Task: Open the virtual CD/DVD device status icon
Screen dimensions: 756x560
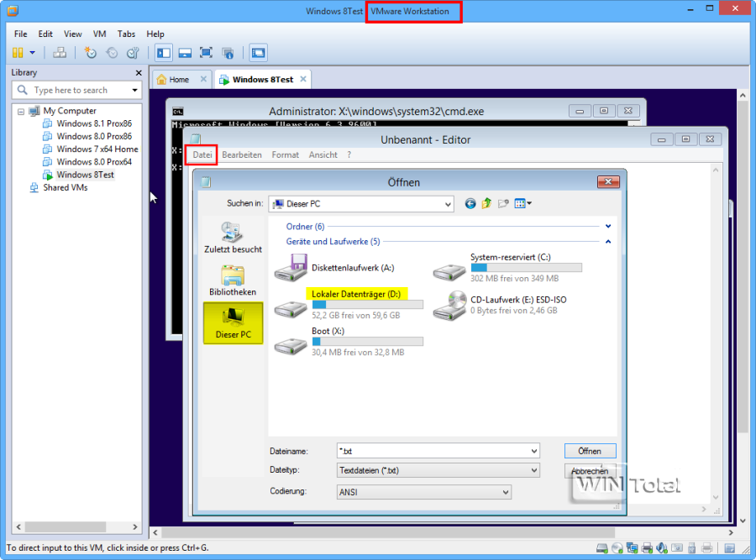Action: pyautogui.click(x=617, y=547)
